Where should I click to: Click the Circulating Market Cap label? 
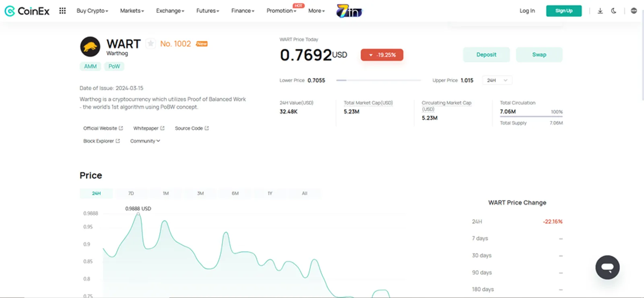446,106
